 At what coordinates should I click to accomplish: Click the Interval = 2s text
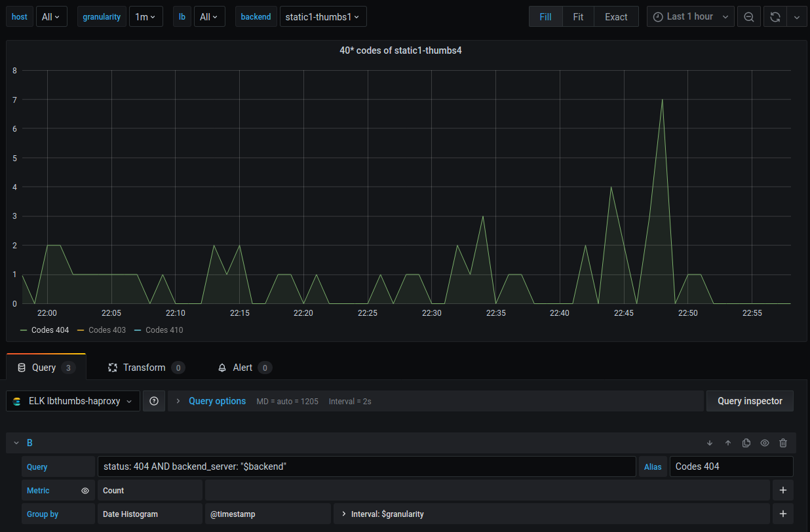pyautogui.click(x=350, y=401)
